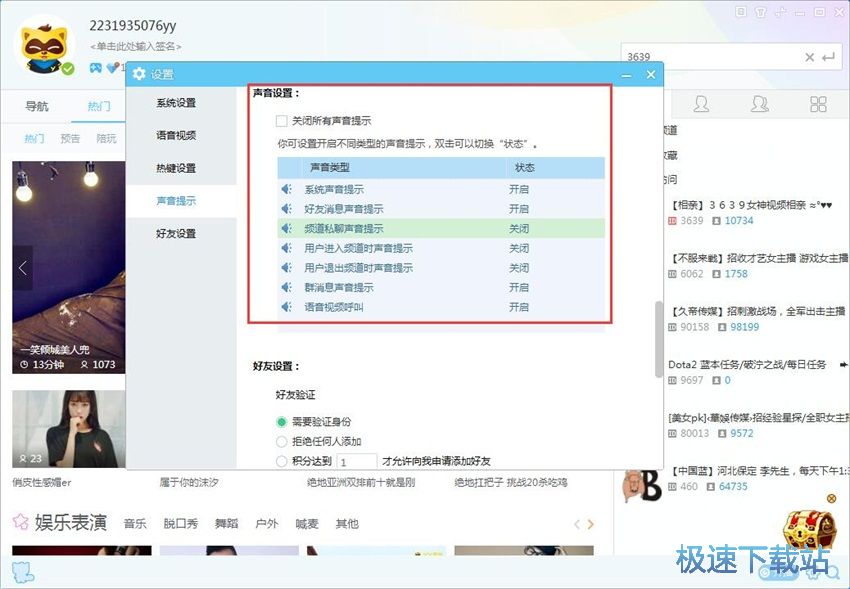Screen dimensions: 850x589
Task: Open the 其他 category link
Action: click(x=347, y=523)
